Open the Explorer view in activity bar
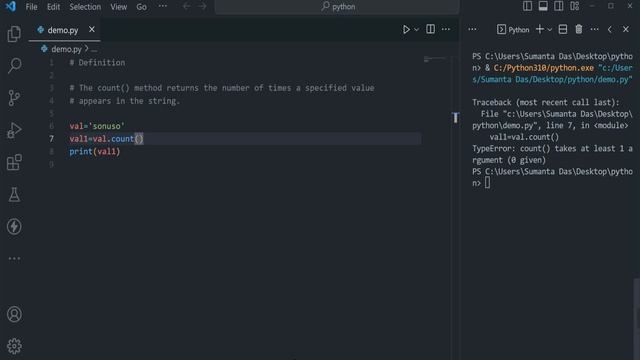The height and width of the screenshot is (360, 640). point(14,34)
